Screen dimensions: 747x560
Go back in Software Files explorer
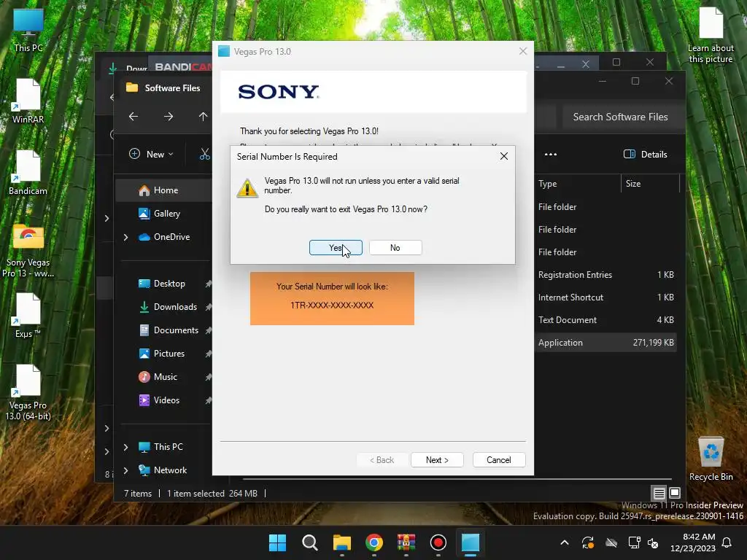pos(133,117)
